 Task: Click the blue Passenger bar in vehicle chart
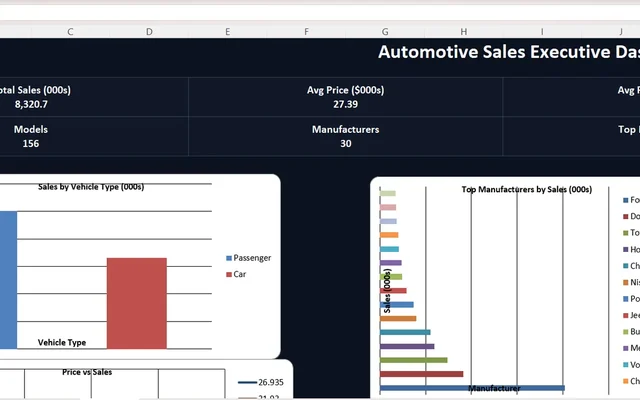tap(8, 280)
